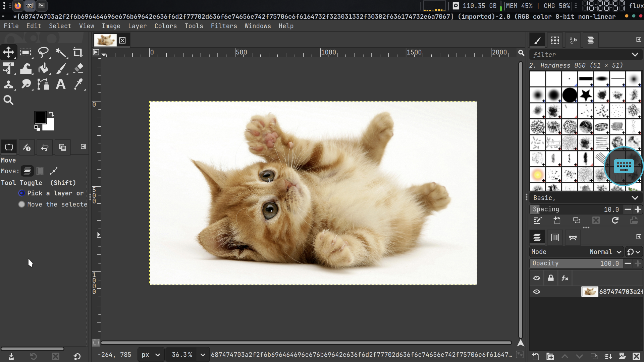Open the Colors menu
The width and height of the screenshot is (644, 362).
(x=165, y=26)
